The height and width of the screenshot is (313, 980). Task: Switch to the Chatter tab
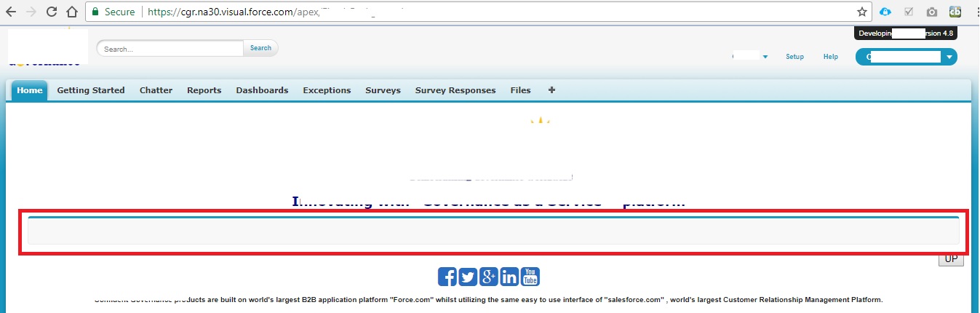coord(156,90)
